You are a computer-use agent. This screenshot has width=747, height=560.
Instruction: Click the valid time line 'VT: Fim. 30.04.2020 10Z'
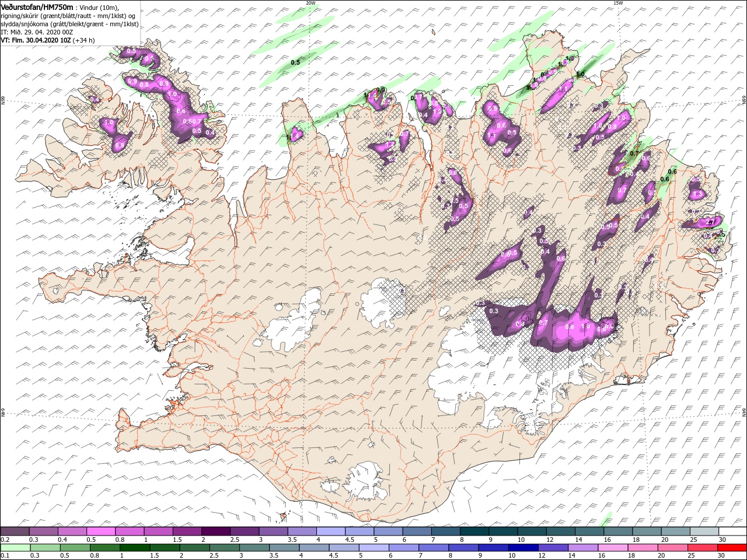point(36,40)
